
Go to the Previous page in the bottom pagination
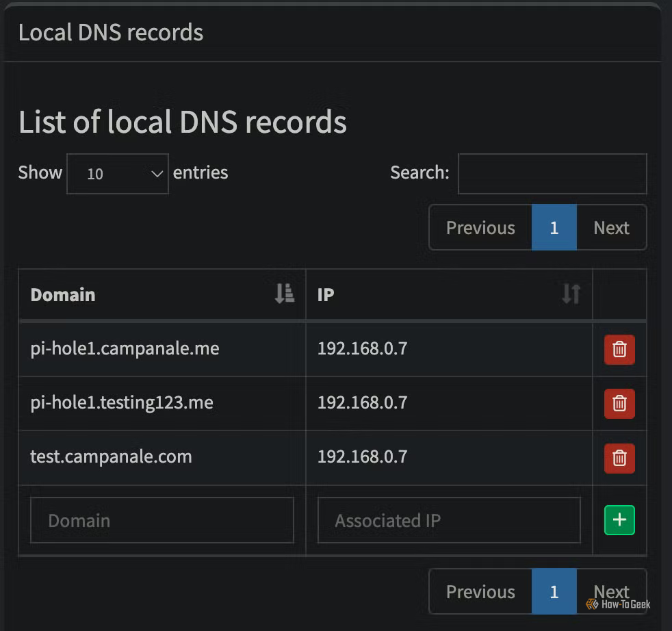(480, 591)
